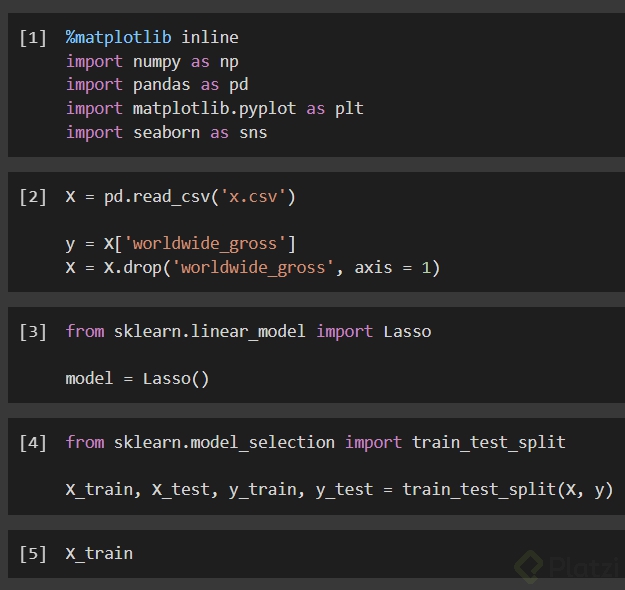The image size is (625, 590).
Task: Run the first cell via its [1] indicator
Action: [x=33, y=38]
